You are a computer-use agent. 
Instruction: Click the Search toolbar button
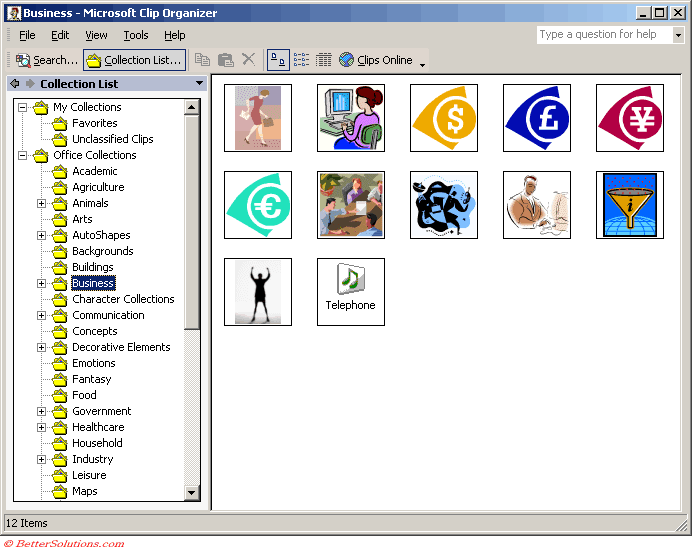pos(46,60)
